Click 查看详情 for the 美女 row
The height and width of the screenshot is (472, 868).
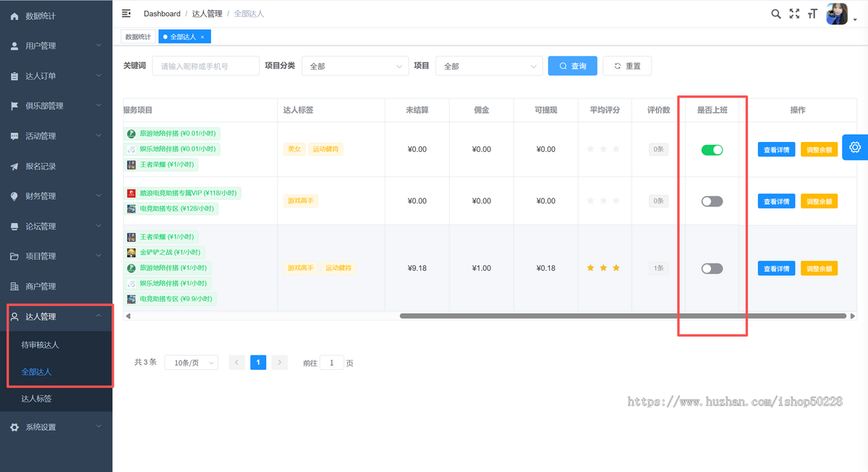coord(777,150)
